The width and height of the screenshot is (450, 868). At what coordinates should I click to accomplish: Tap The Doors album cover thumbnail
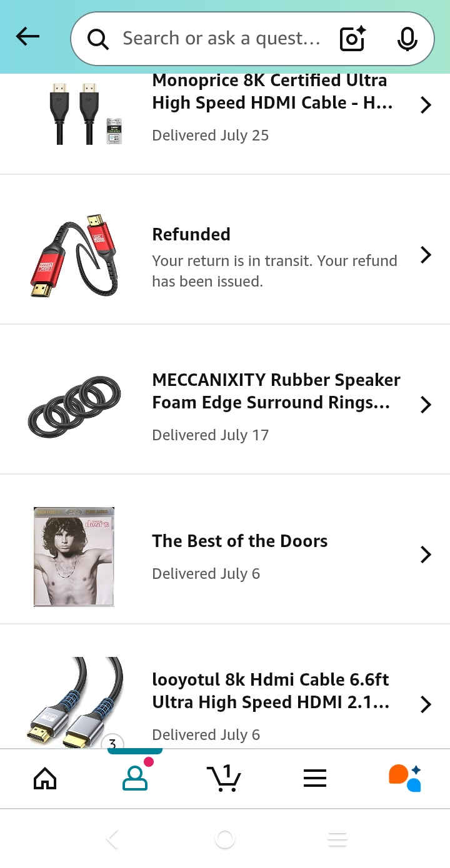pos(74,557)
